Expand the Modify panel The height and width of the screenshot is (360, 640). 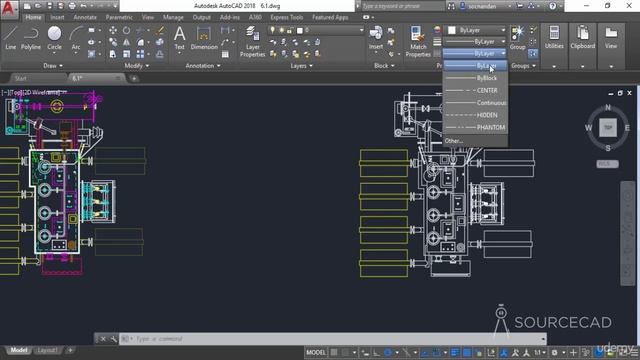(x=137, y=66)
